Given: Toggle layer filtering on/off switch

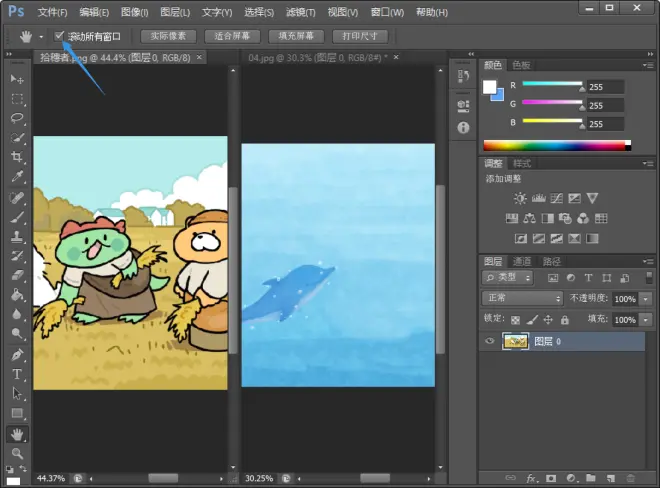Looking at the screenshot, I should point(649,278).
